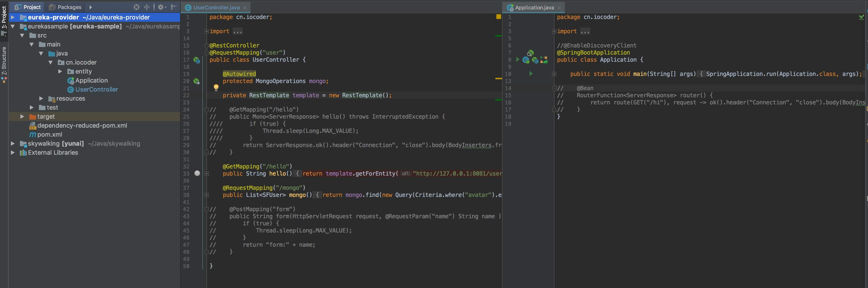Click the collapse all icon in Project panel
Screen dimensions: 868x288
tap(147, 7)
